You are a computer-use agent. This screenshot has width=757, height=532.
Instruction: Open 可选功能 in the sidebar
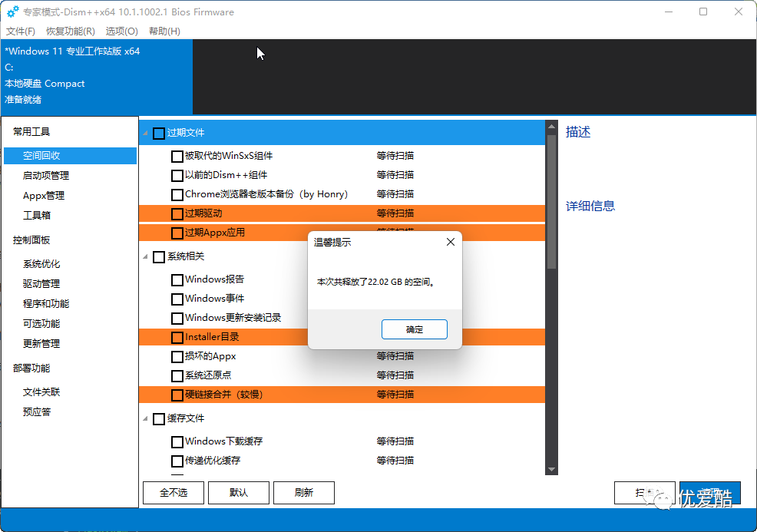(x=41, y=323)
